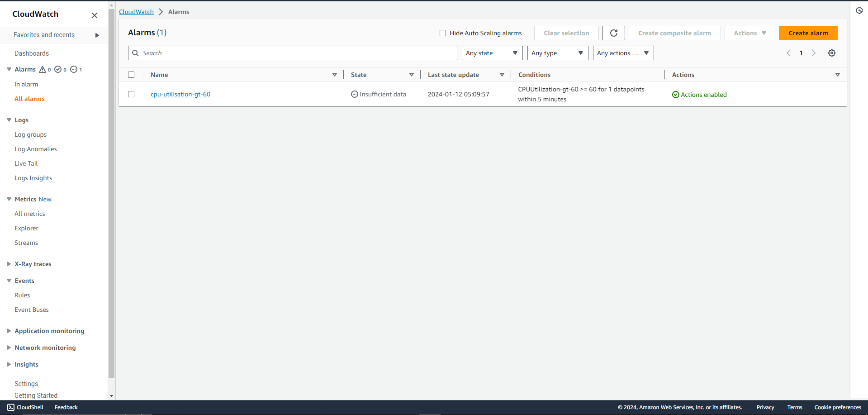Open the cpu-utilisation-gt-60 alarm link
This screenshot has height=415, width=868.
pos(180,94)
